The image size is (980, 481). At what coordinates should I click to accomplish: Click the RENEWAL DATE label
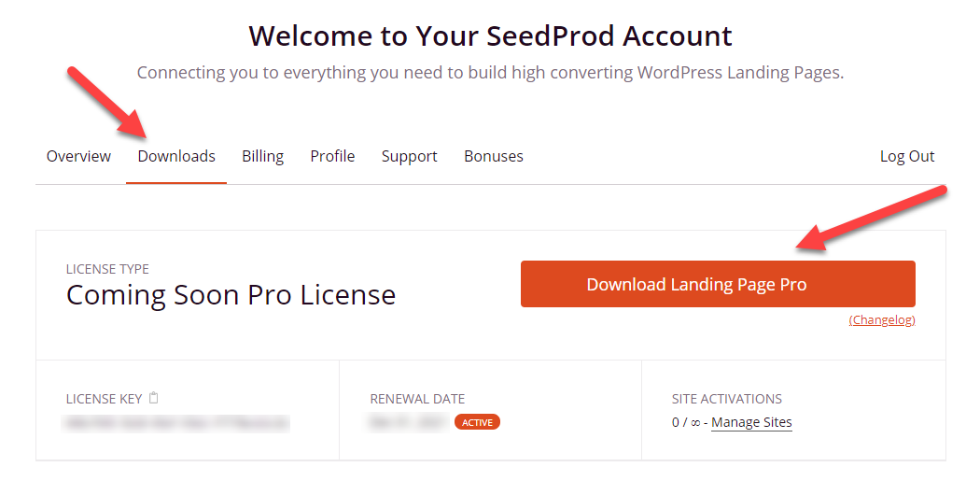pyautogui.click(x=416, y=399)
